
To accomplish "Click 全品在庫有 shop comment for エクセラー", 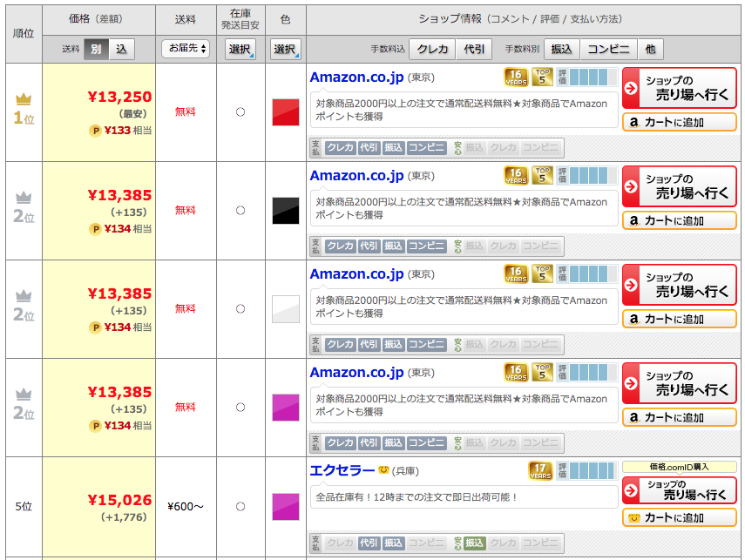I will point(417,497).
